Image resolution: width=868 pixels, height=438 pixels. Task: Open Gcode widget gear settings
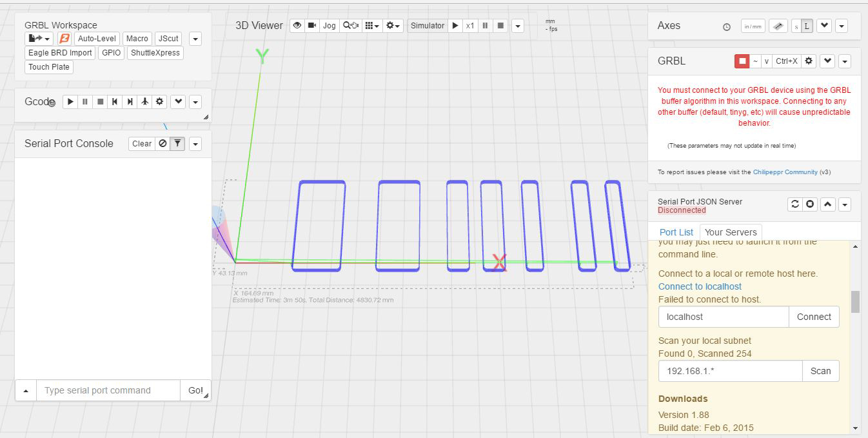click(x=160, y=102)
